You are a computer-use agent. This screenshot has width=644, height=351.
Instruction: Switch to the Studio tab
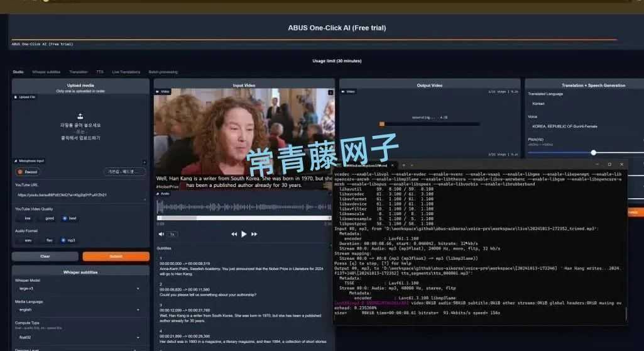coord(18,72)
